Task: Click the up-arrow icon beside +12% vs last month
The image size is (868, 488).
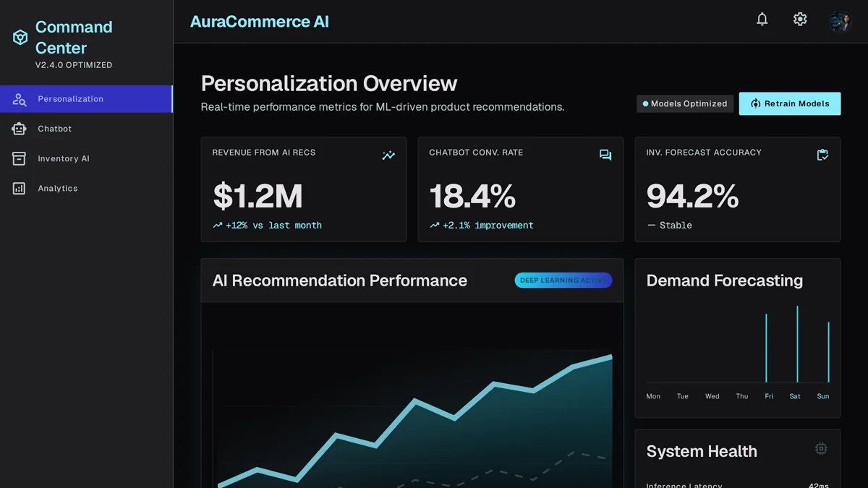Action: pyautogui.click(x=218, y=226)
